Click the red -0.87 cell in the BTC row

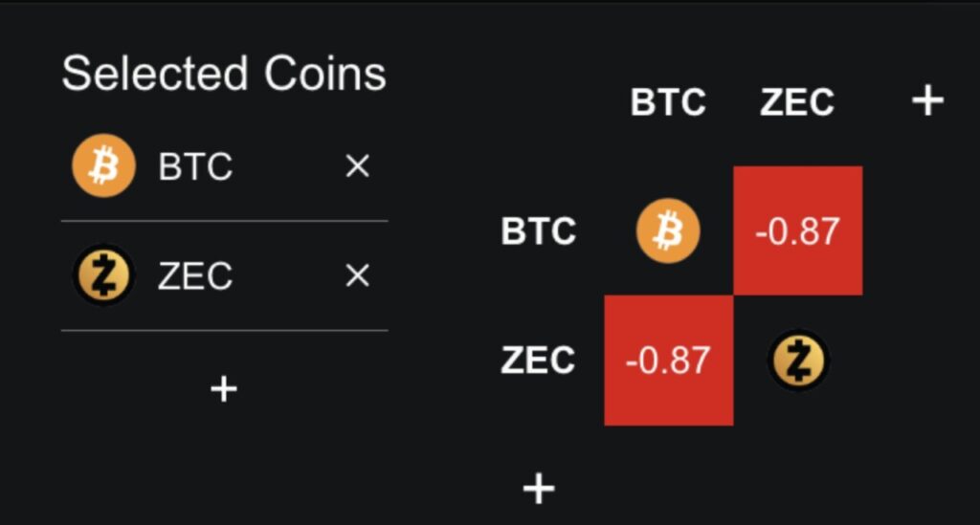pyautogui.click(x=797, y=230)
